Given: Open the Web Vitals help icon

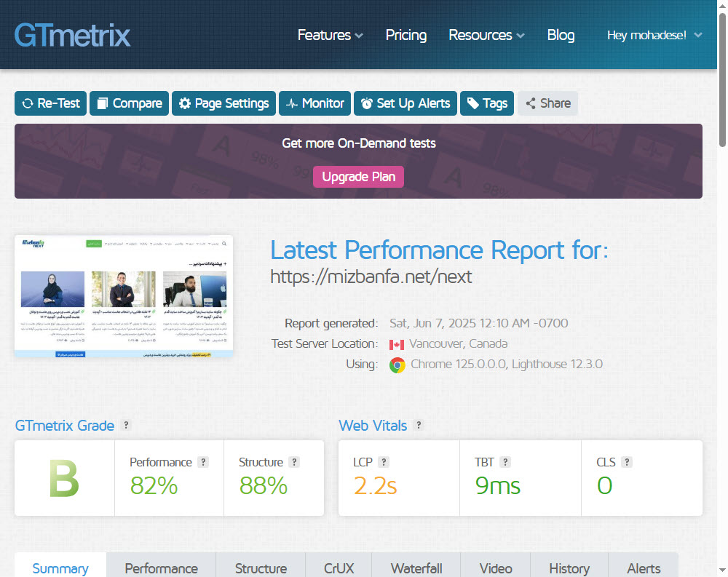Looking at the screenshot, I should point(419,425).
